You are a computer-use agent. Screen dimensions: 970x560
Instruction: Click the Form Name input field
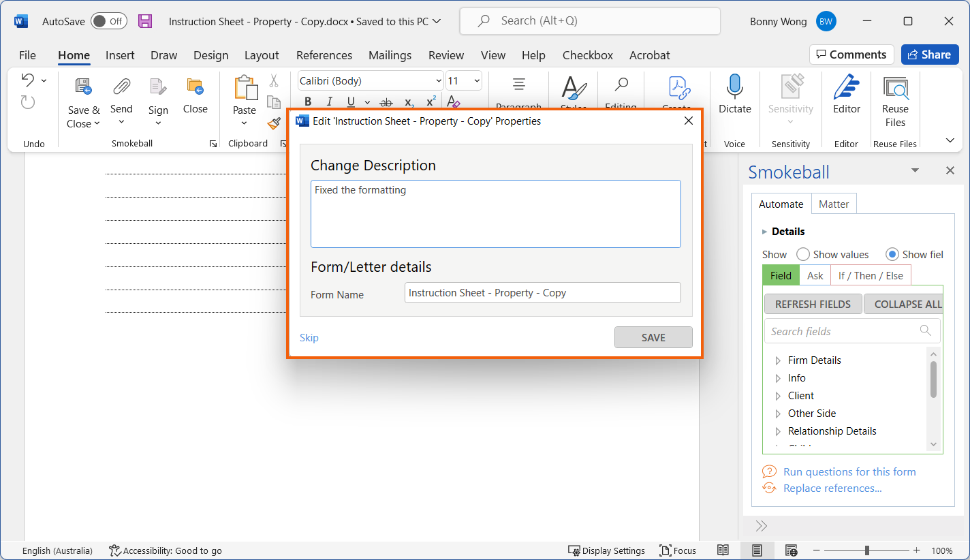(x=543, y=293)
